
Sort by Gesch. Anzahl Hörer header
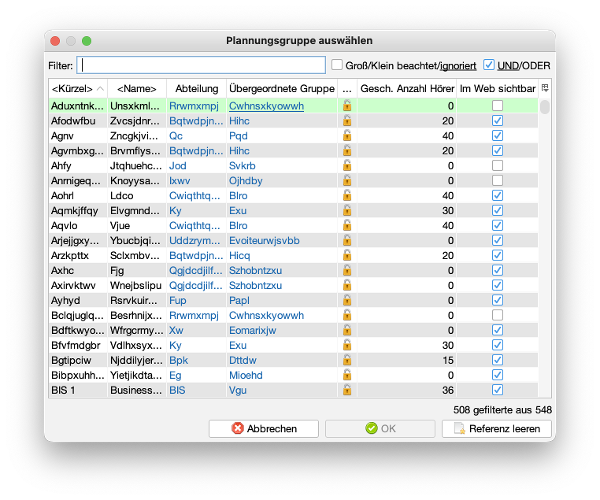point(407,89)
